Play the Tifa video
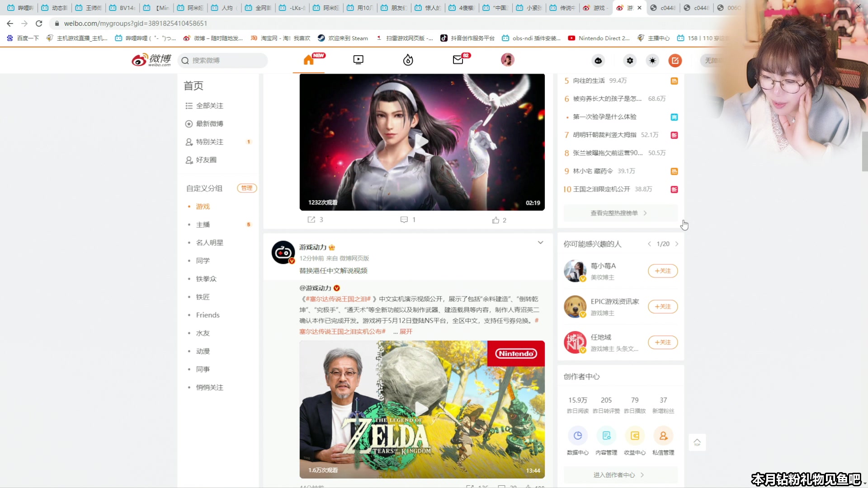 (x=421, y=141)
